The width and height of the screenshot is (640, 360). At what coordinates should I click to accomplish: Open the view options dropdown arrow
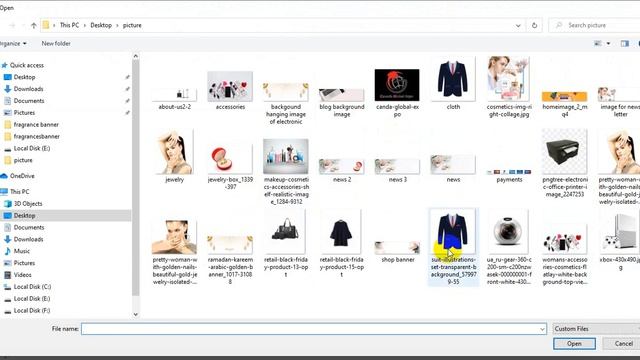[608, 43]
